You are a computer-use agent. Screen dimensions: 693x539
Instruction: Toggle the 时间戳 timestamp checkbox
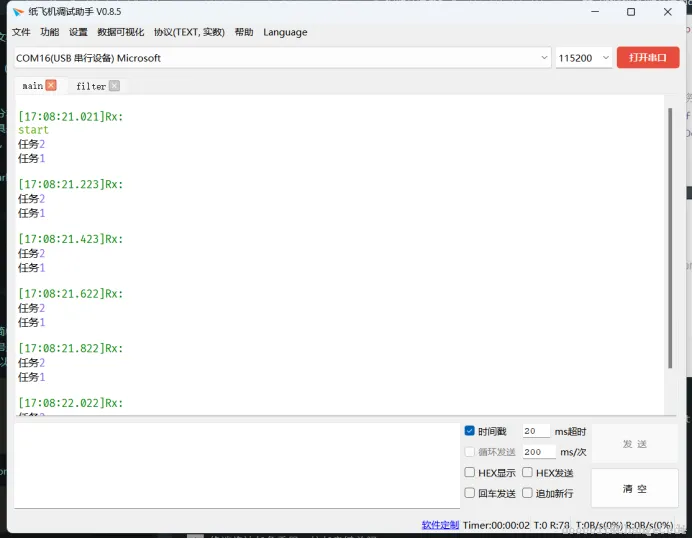469,431
